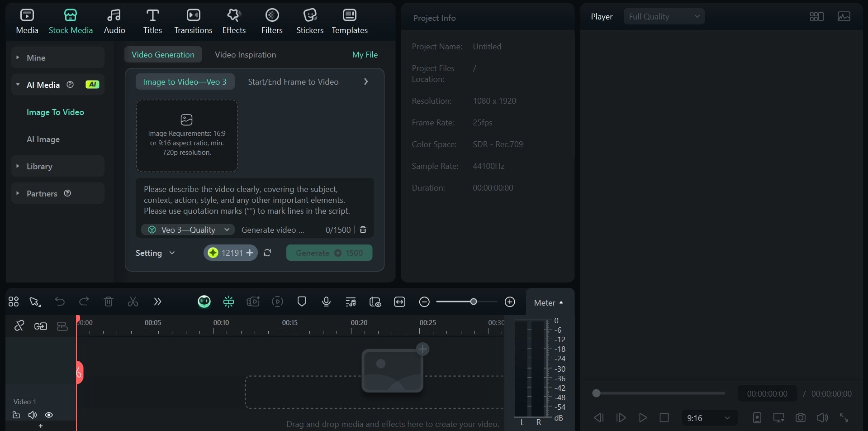This screenshot has width=868, height=431.
Task: Click the Generate button
Action: pos(329,253)
